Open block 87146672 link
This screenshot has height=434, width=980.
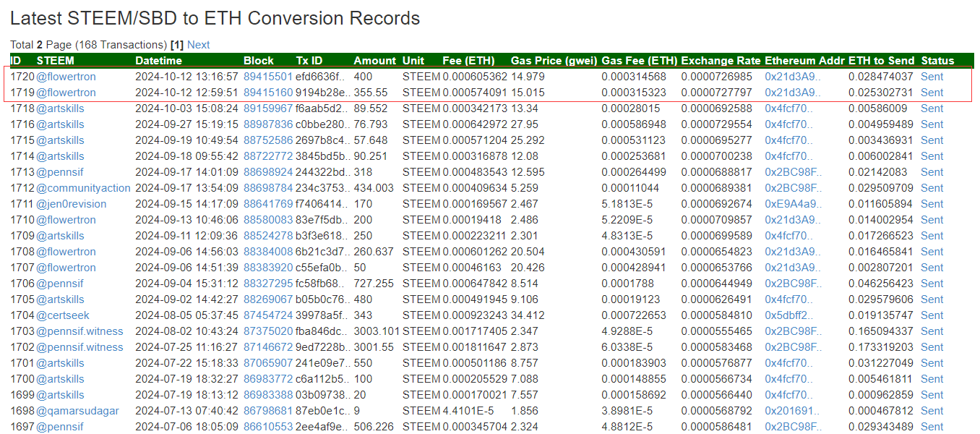(x=268, y=347)
